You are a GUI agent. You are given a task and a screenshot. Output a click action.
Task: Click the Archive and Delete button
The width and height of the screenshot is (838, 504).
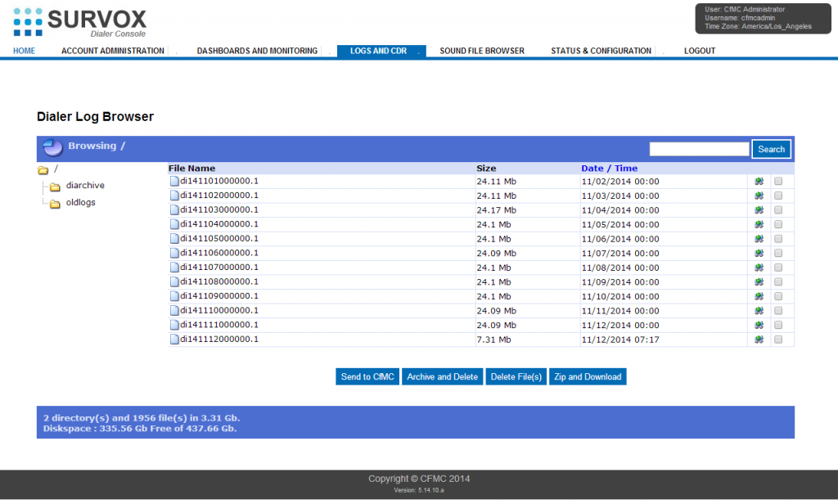[442, 376]
